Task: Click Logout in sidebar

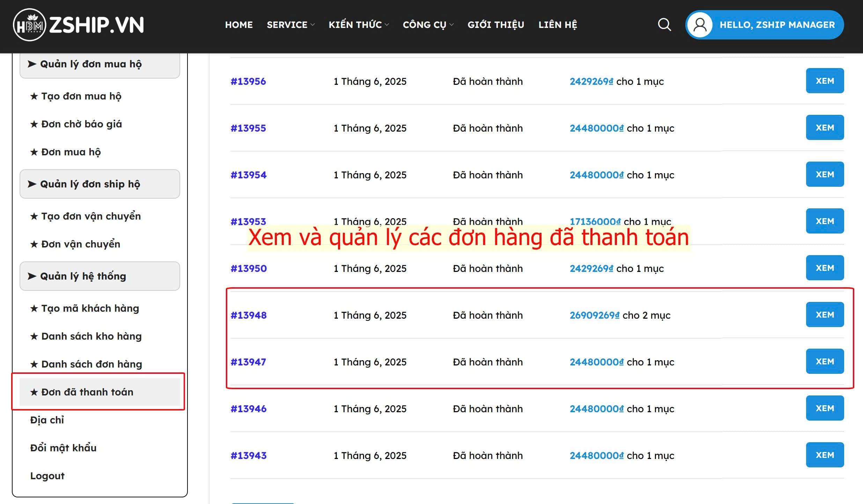Action: coord(47,476)
